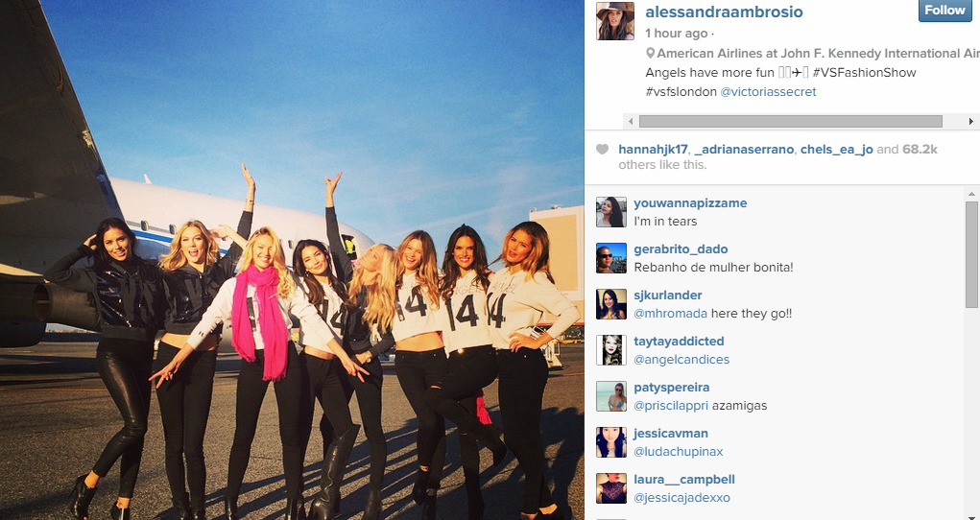Click the group photo of the models at the plane
The height and width of the screenshot is (520, 980).
click(x=292, y=260)
